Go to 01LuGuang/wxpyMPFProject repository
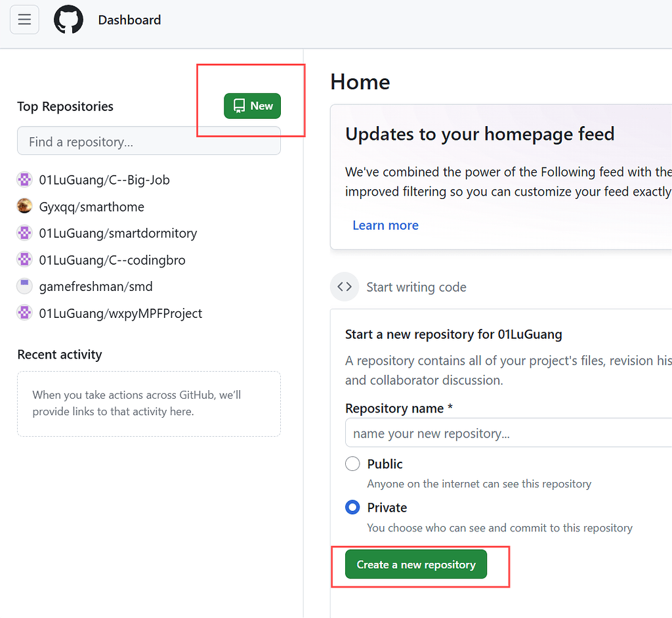 pos(121,313)
